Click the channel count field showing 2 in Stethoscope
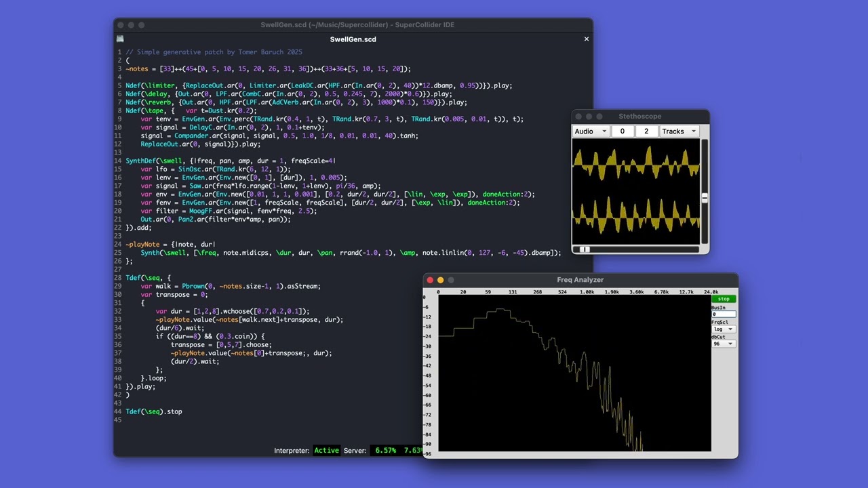Viewport: 868px width, 488px height. [x=646, y=131]
